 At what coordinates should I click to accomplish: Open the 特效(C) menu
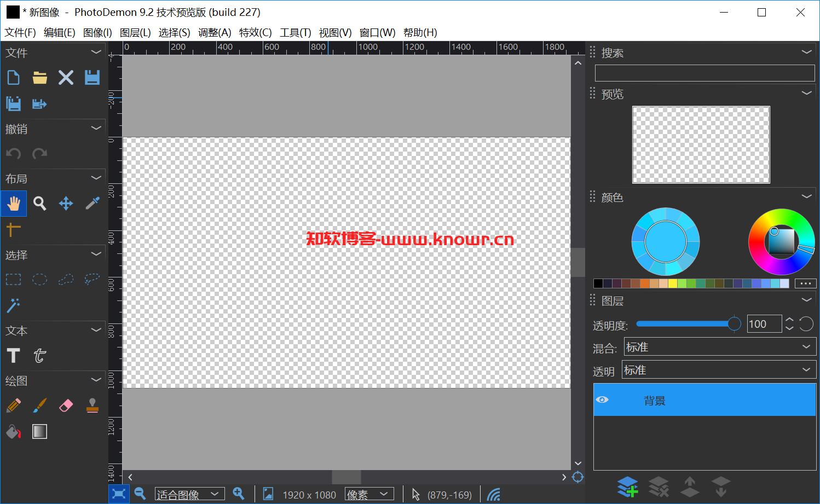[x=256, y=33]
